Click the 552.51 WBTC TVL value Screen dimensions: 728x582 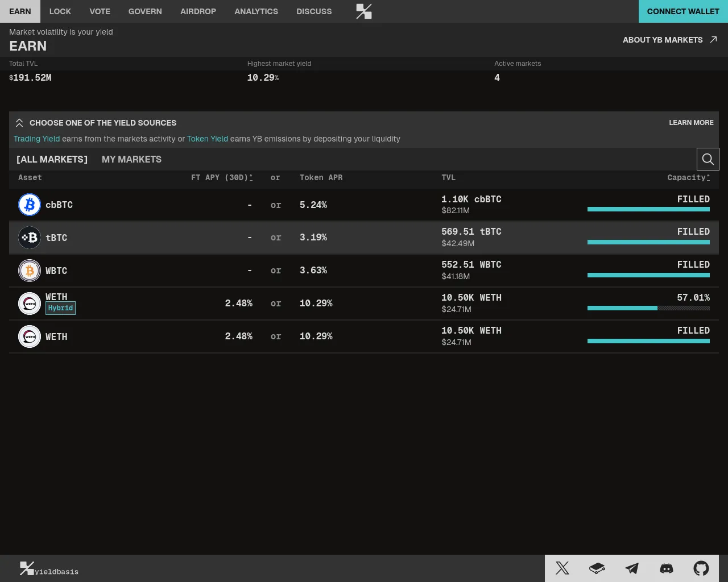tap(471, 265)
